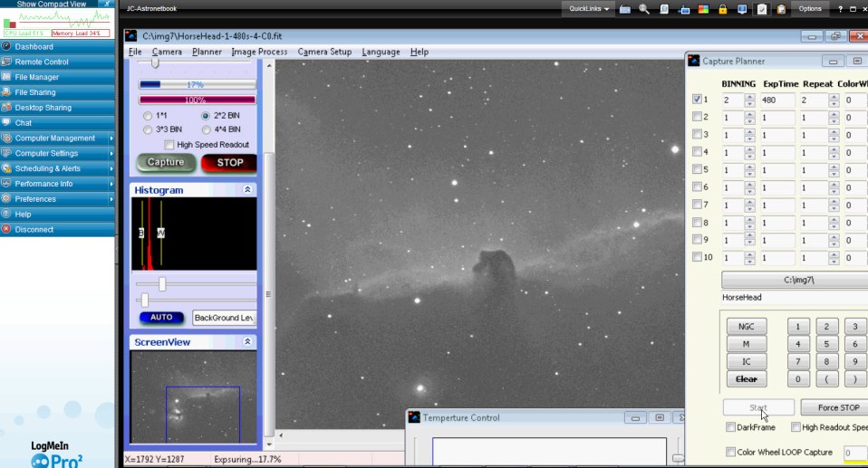The image size is (868, 468).
Task: Enable the High Speed Readout checkbox
Action: click(169, 145)
